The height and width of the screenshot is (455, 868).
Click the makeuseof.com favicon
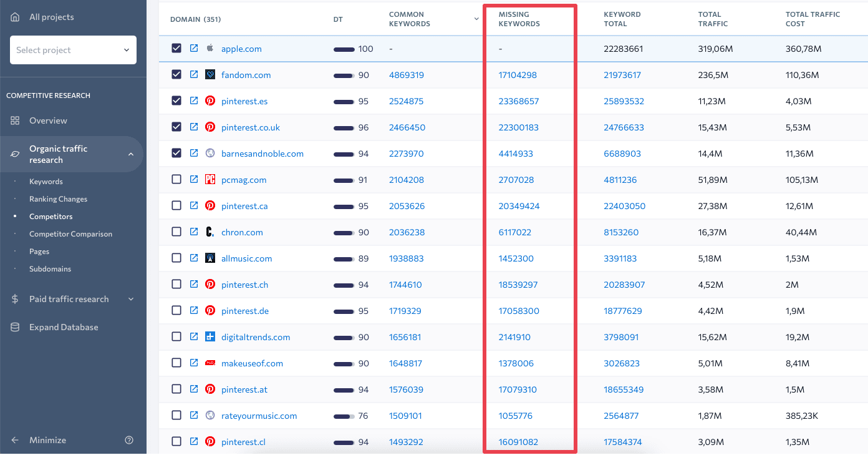[x=210, y=363]
